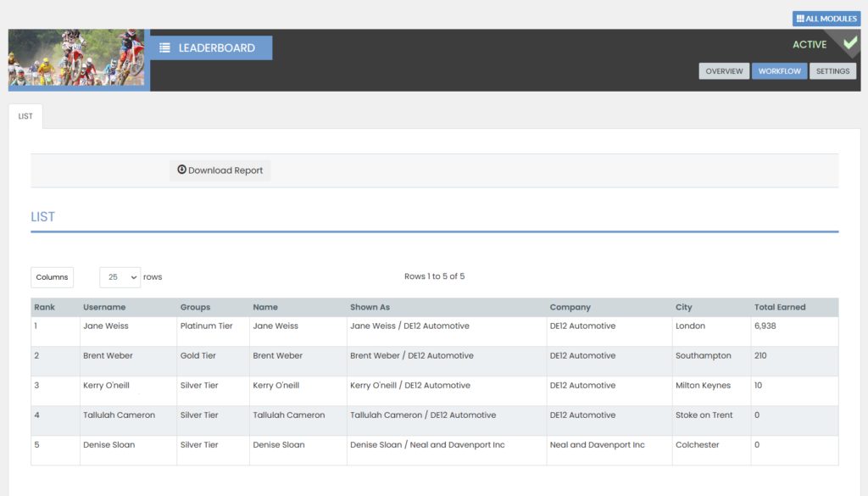Go to the Overview section

point(724,71)
